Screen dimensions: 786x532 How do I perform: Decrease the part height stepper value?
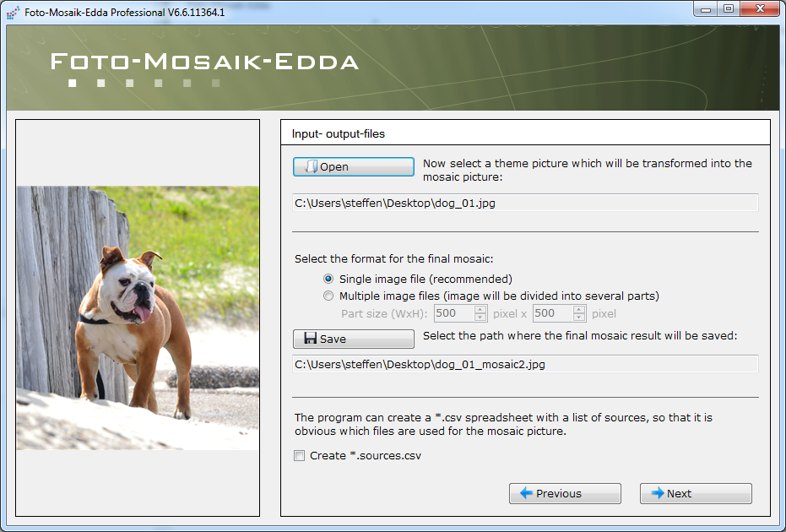click(x=579, y=318)
